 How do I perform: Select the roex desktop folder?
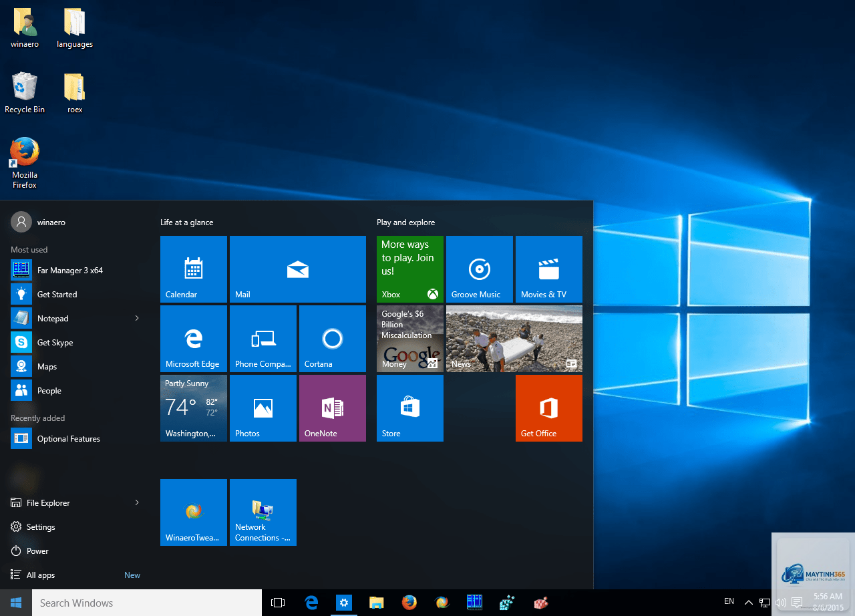coord(75,92)
